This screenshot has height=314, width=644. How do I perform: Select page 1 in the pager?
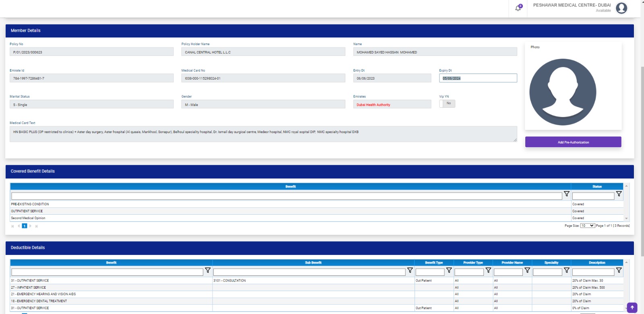25,226
